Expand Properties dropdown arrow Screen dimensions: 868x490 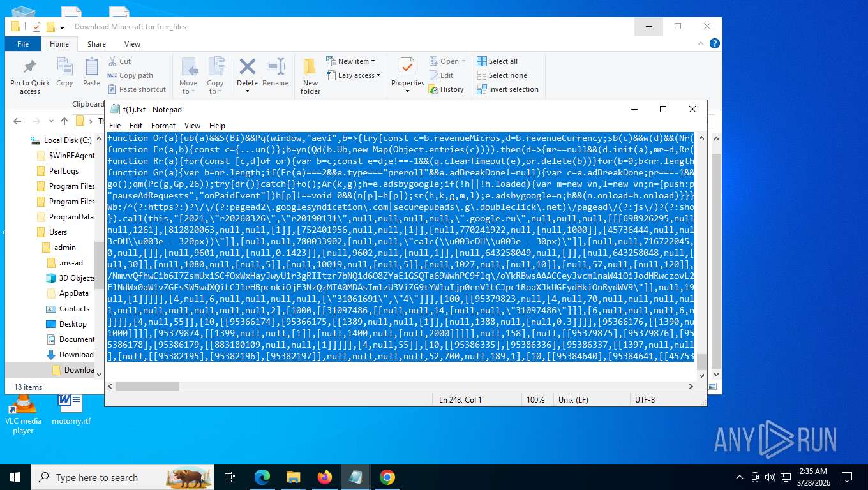[407, 91]
